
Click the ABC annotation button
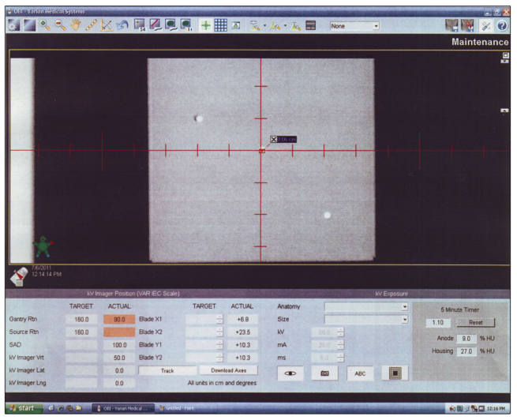(359, 373)
